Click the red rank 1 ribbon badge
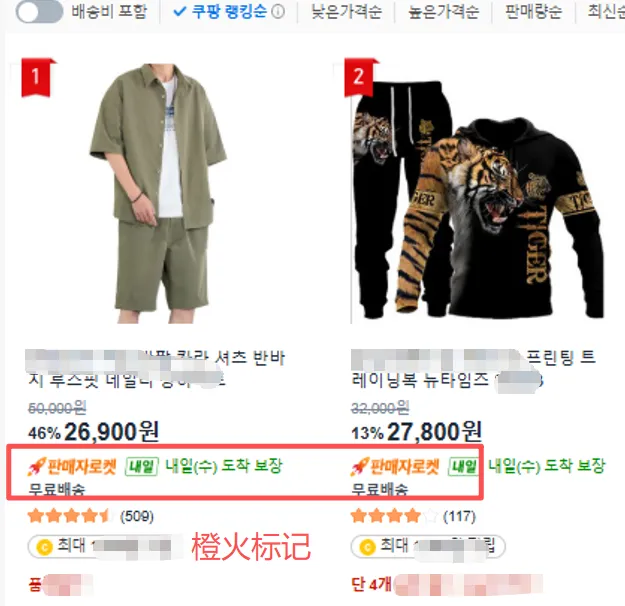The image size is (625, 606). (37, 77)
